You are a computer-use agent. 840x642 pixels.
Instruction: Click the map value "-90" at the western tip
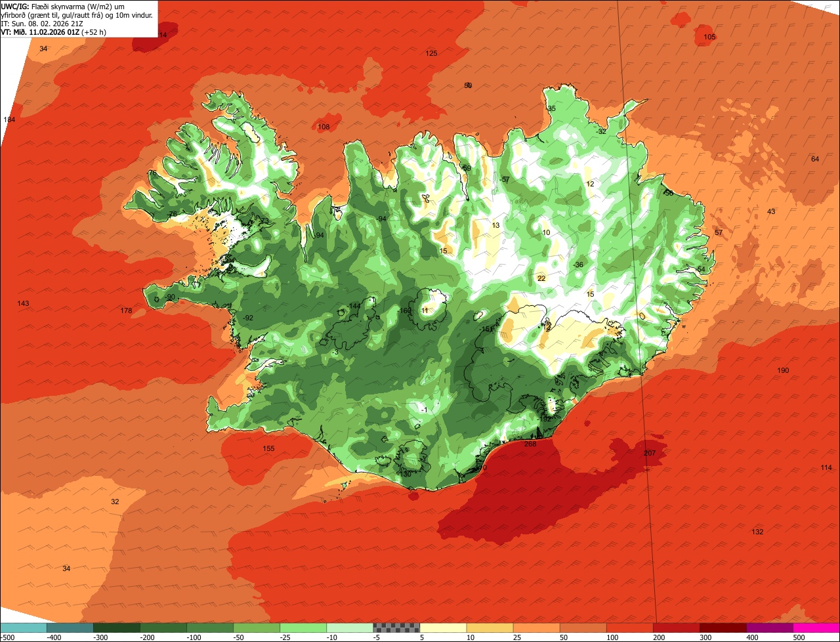click(169, 297)
